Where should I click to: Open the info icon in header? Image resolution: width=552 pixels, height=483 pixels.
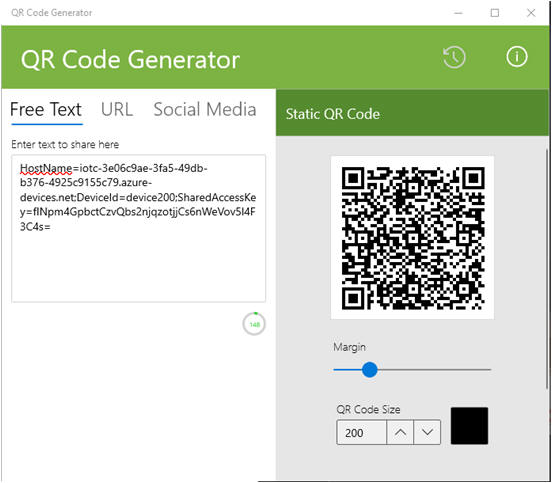[516, 56]
